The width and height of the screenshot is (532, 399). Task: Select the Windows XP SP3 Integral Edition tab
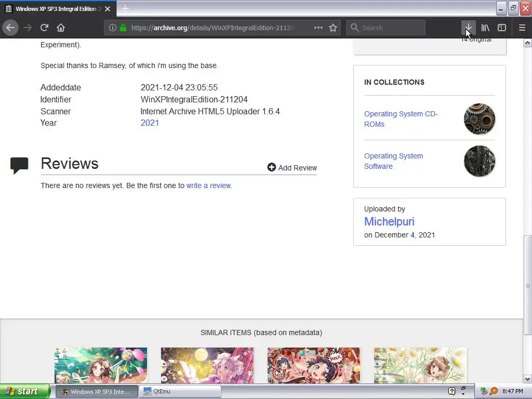58,8
